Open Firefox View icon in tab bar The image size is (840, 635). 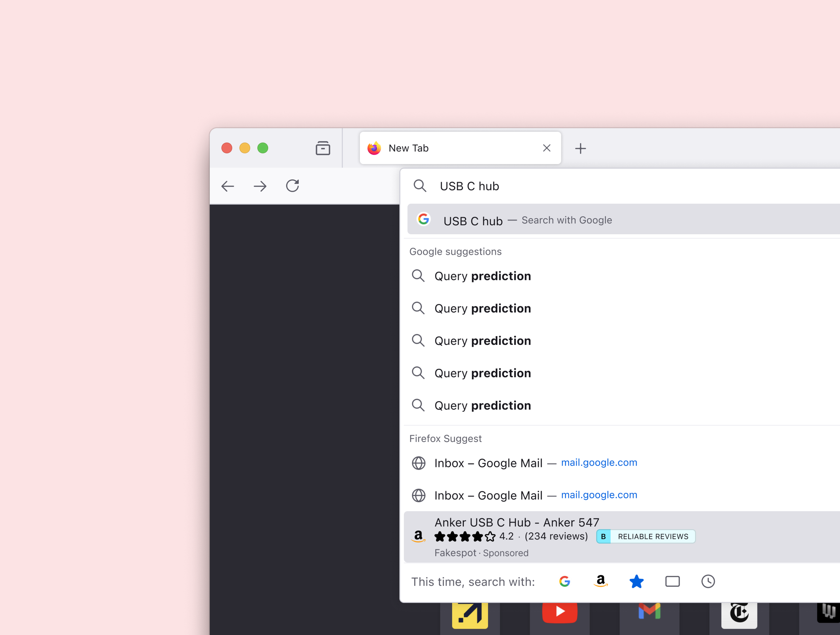(x=323, y=148)
